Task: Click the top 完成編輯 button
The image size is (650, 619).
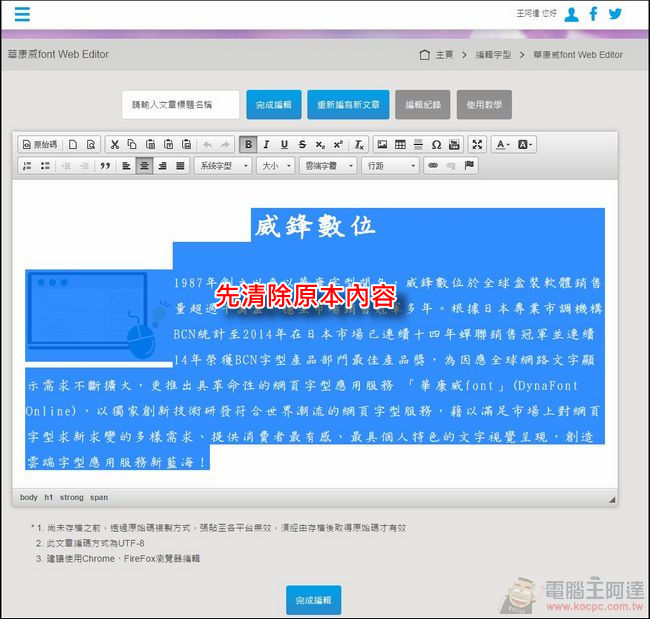Action: click(x=274, y=105)
